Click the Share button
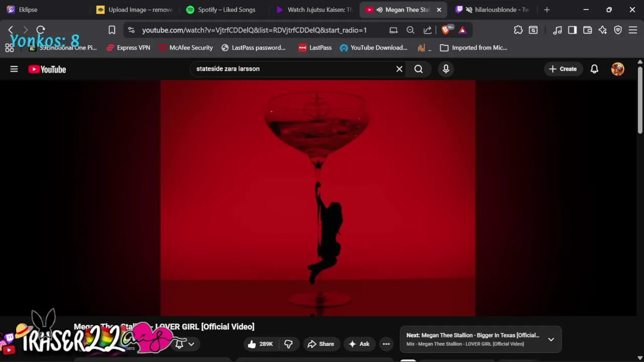Viewport: 644px width, 362px height. click(x=320, y=344)
